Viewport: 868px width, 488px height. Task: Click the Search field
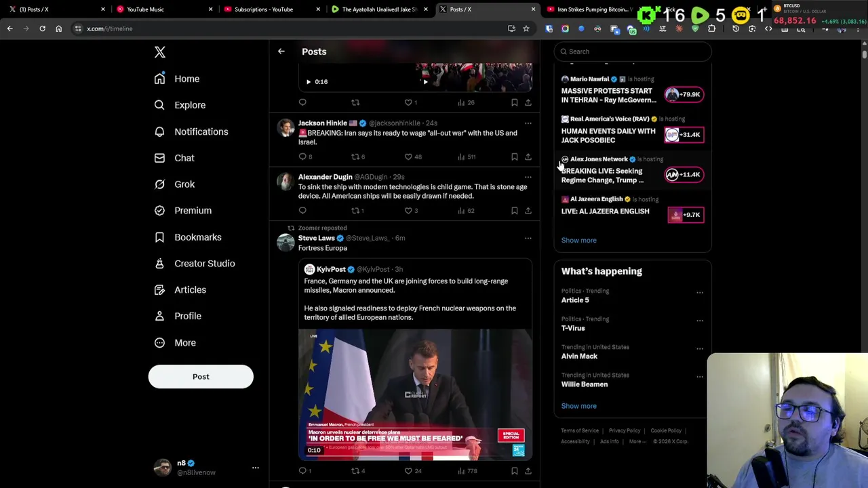coord(633,52)
